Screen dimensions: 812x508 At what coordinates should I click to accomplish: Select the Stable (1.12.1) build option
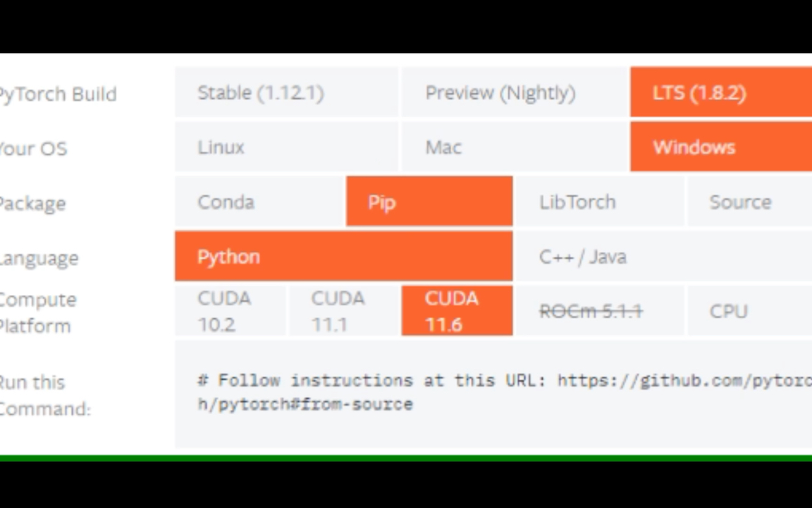(x=287, y=93)
